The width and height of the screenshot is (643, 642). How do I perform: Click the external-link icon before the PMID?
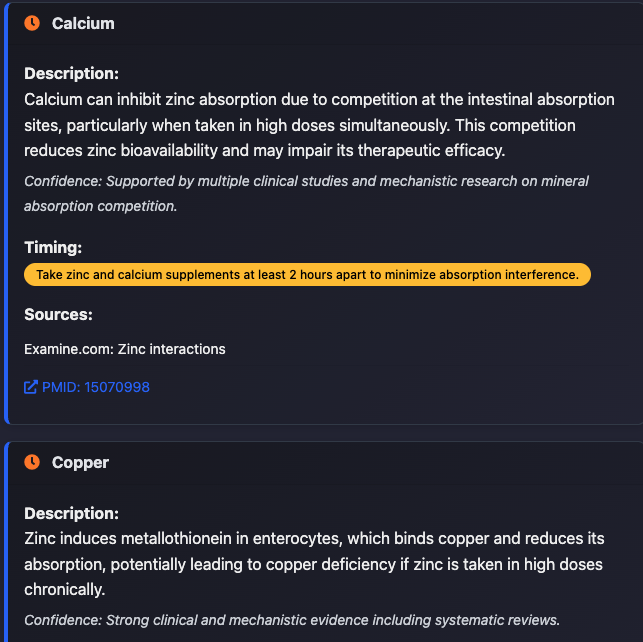tap(31, 387)
